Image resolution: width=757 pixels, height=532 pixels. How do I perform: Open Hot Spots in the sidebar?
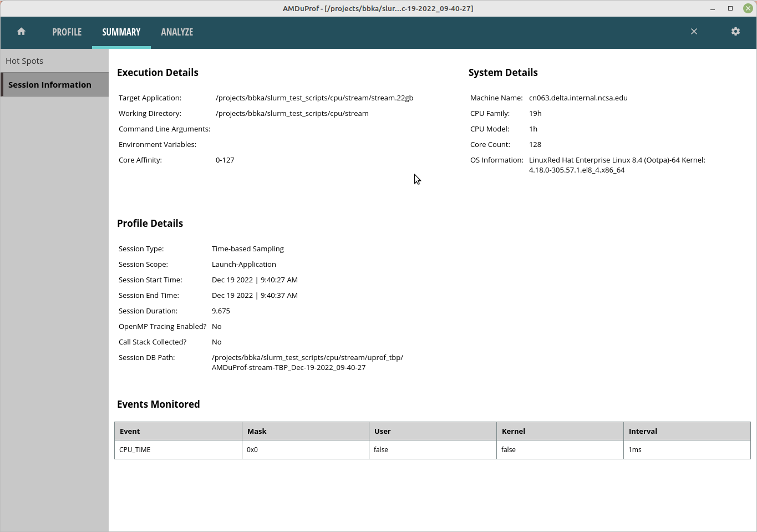tap(24, 60)
